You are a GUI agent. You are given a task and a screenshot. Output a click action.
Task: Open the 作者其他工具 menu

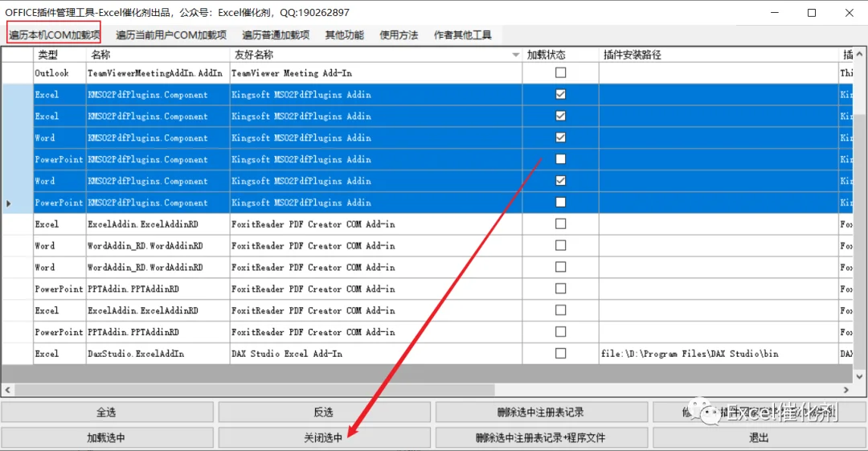tap(462, 35)
